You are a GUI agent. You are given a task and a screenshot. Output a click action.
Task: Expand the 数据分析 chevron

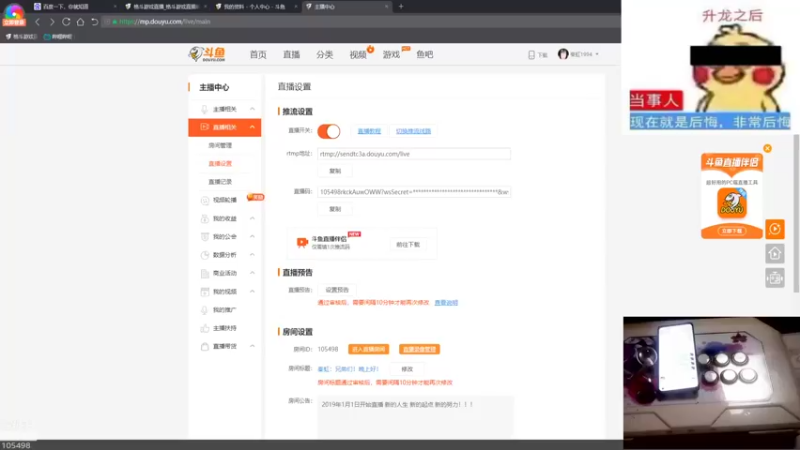point(252,255)
